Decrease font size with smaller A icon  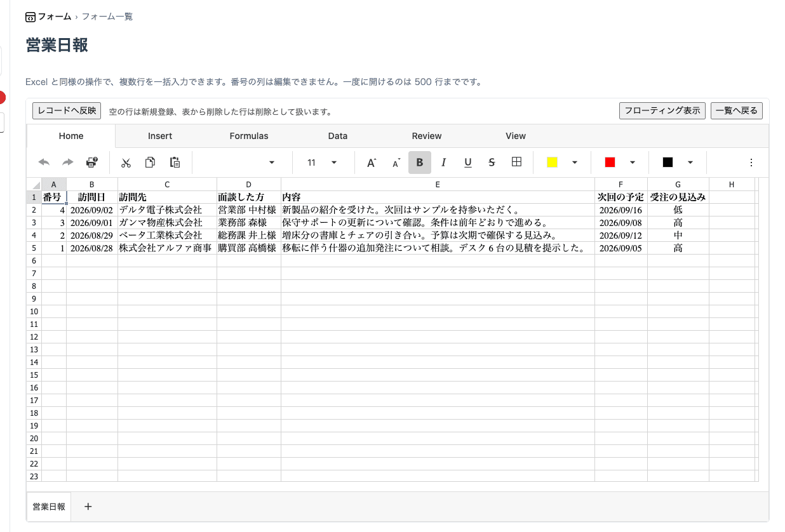[x=396, y=163]
